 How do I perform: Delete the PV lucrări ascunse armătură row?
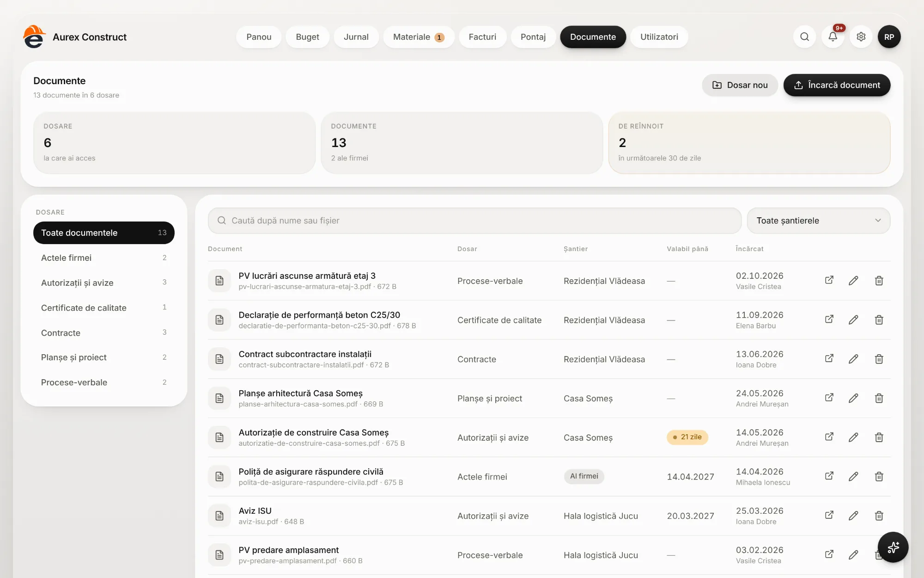(x=879, y=281)
